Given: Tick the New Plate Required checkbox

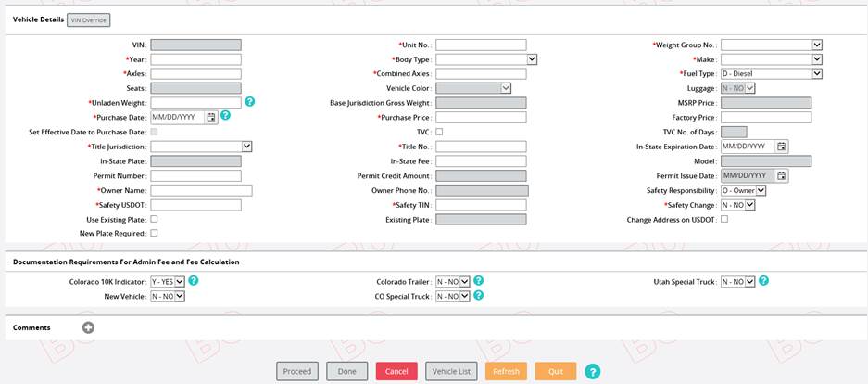Looking at the screenshot, I should 154,234.
